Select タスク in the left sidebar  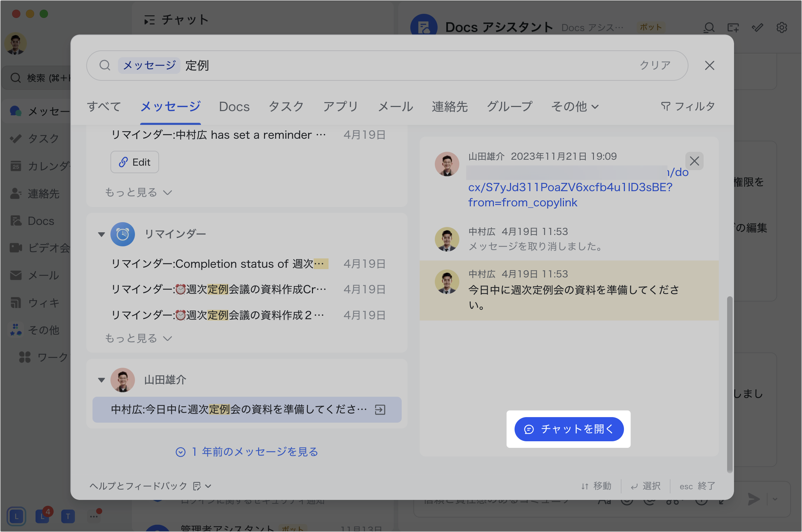click(16, 139)
